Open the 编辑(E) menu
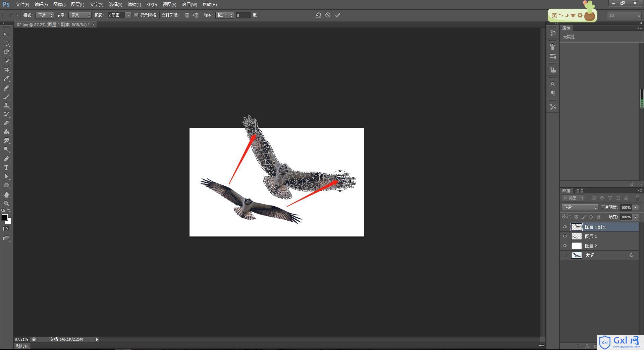Image resolution: width=644 pixels, height=350 pixels. coord(41,4)
